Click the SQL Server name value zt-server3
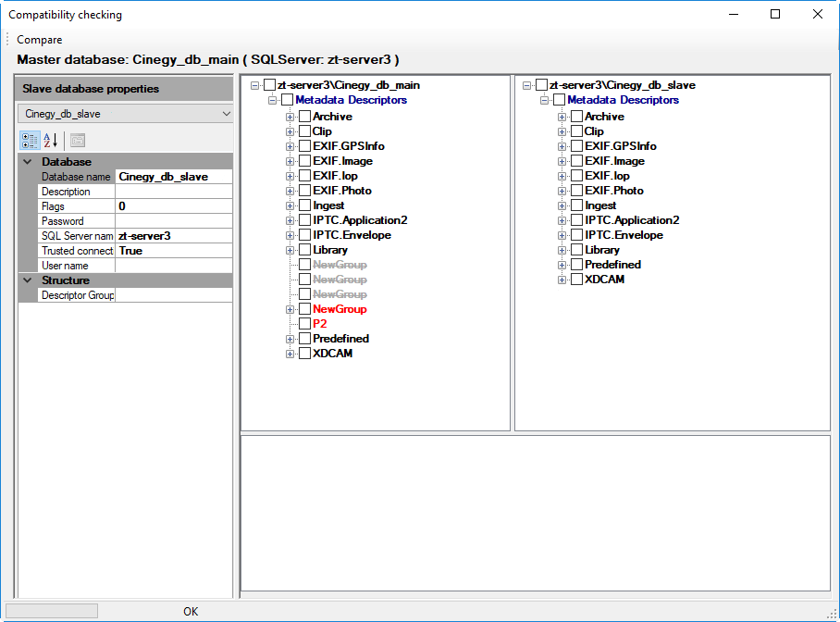This screenshot has height=622, width=840. pyautogui.click(x=174, y=236)
